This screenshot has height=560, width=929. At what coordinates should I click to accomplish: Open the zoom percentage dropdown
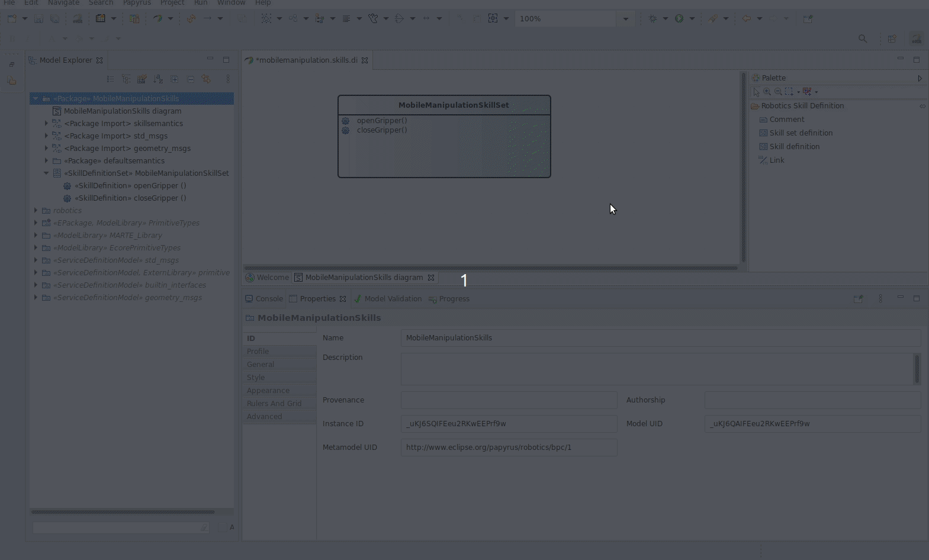tap(626, 19)
